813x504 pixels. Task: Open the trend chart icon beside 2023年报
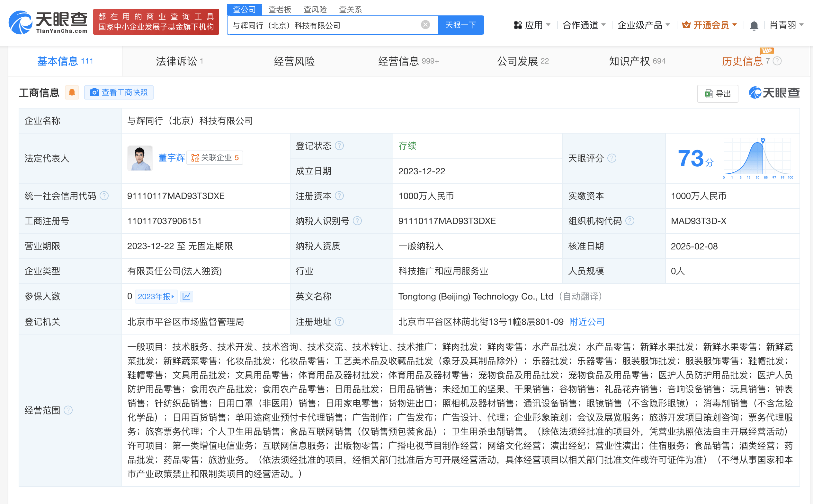[186, 296]
